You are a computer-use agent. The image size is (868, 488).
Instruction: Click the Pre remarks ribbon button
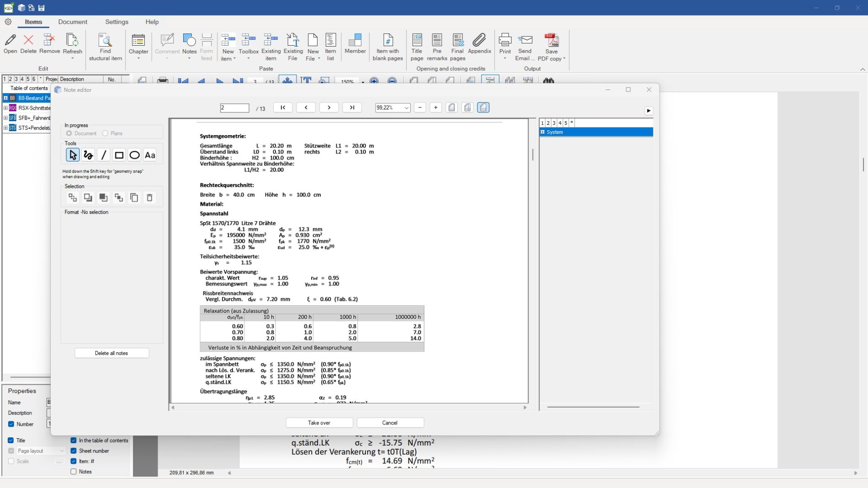(x=437, y=47)
